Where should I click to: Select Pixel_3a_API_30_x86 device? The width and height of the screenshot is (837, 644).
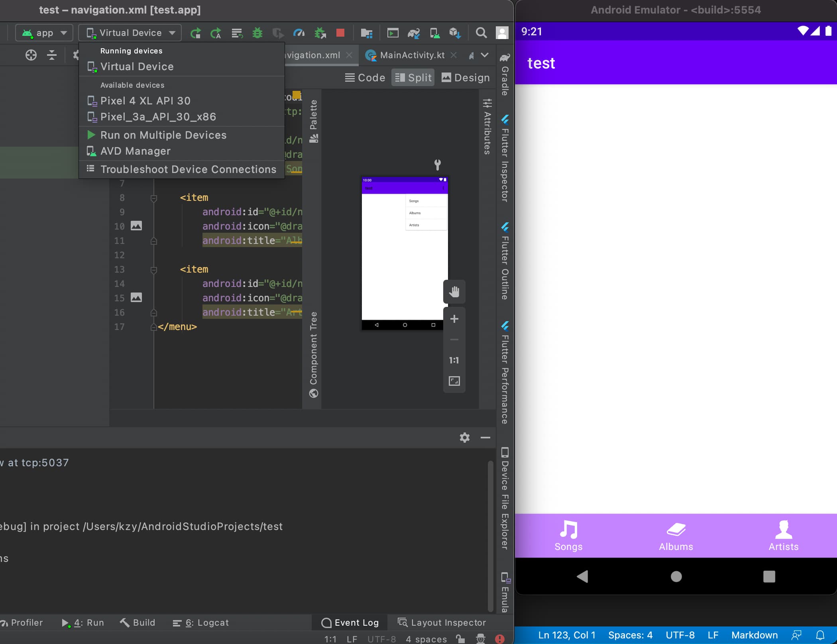tap(182, 117)
